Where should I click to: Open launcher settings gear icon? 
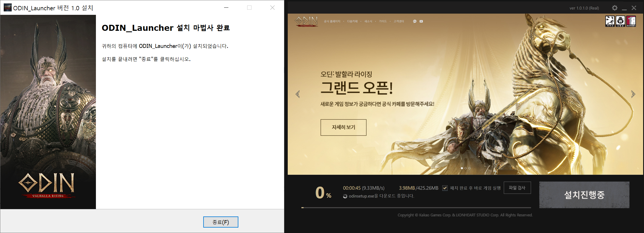(615, 8)
